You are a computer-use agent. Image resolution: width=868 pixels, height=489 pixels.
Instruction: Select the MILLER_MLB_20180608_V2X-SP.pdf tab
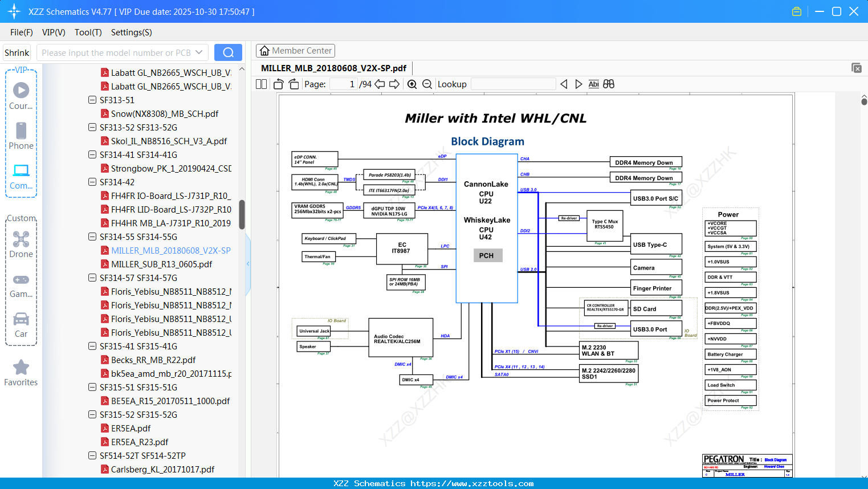[x=333, y=68]
